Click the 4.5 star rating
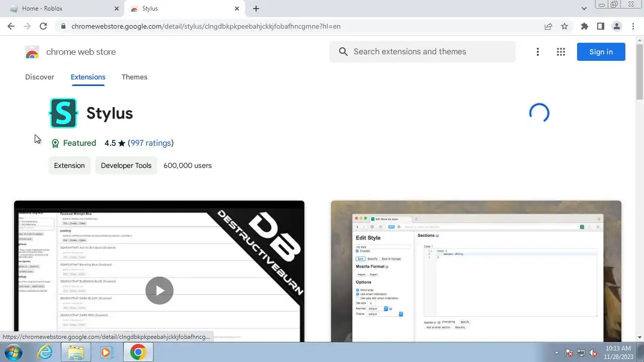The height and width of the screenshot is (362, 644). point(115,143)
